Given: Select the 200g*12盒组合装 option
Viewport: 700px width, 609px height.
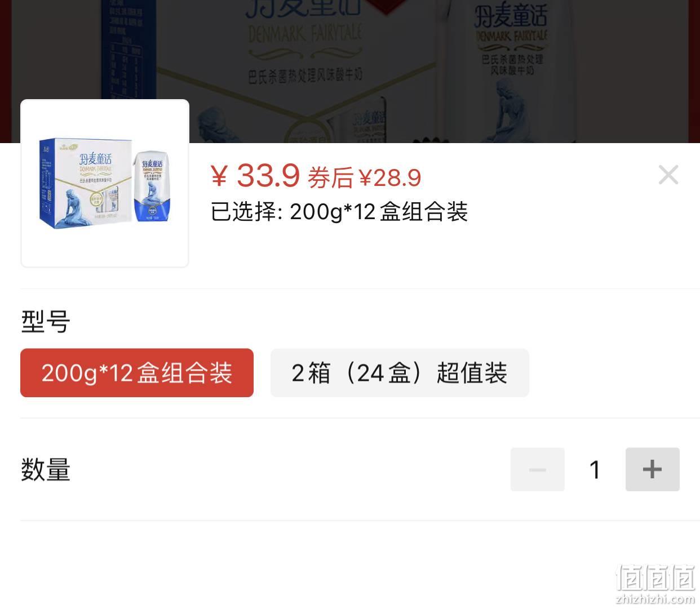Looking at the screenshot, I should pyautogui.click(x=137, y=373).
